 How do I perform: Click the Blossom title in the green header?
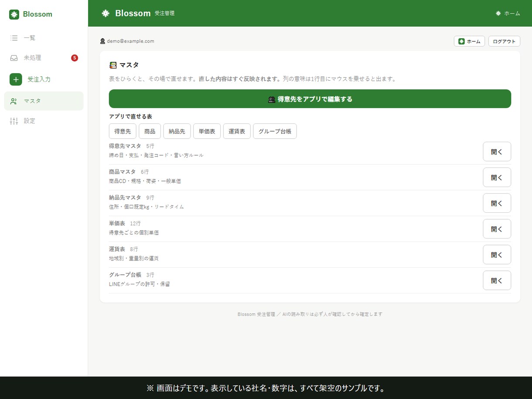click(133, 13)
